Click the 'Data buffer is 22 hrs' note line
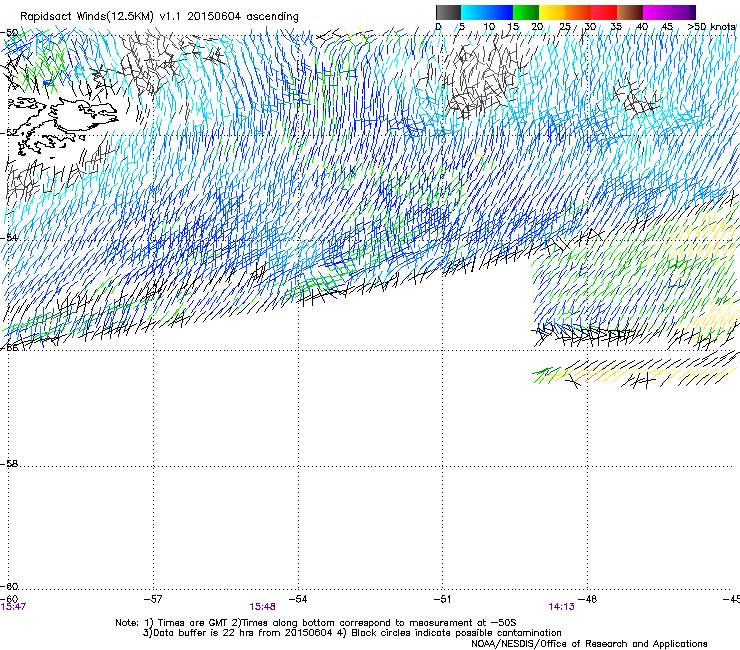Screen dimensions: 740x650 coord(352,633)
